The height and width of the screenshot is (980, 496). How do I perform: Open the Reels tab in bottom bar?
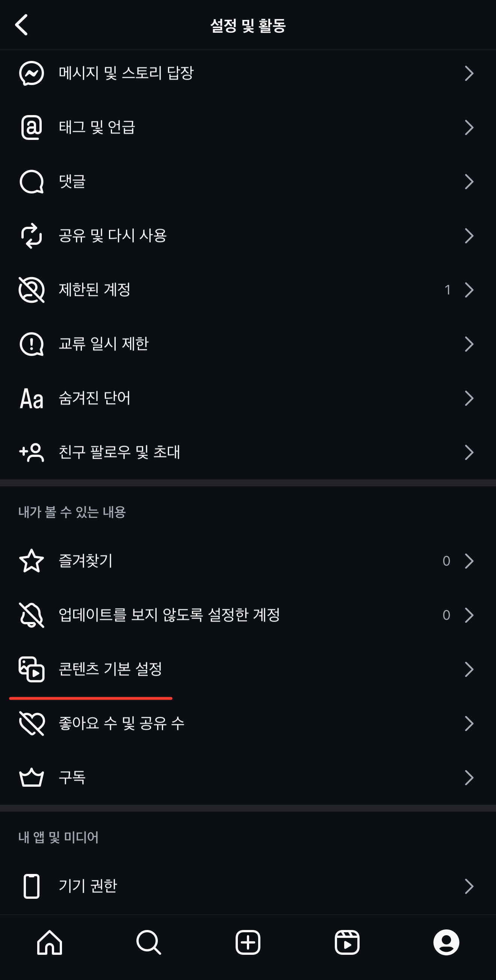[347, 942]
